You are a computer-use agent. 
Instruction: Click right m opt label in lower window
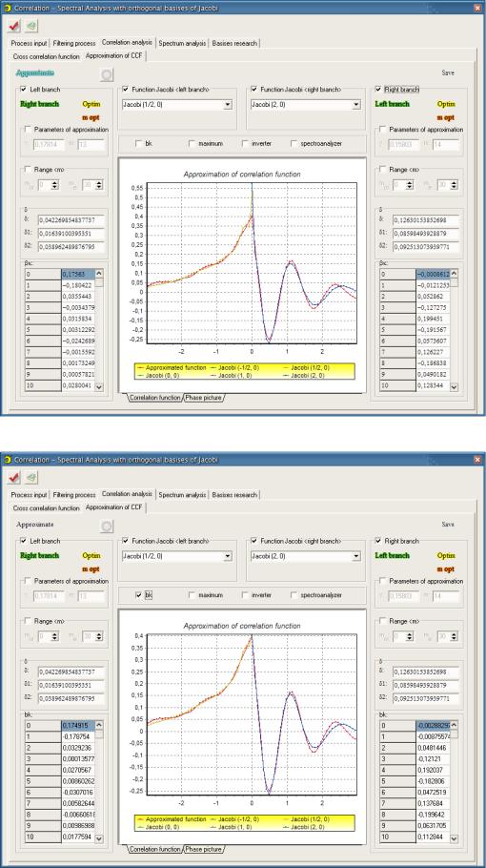446,569
